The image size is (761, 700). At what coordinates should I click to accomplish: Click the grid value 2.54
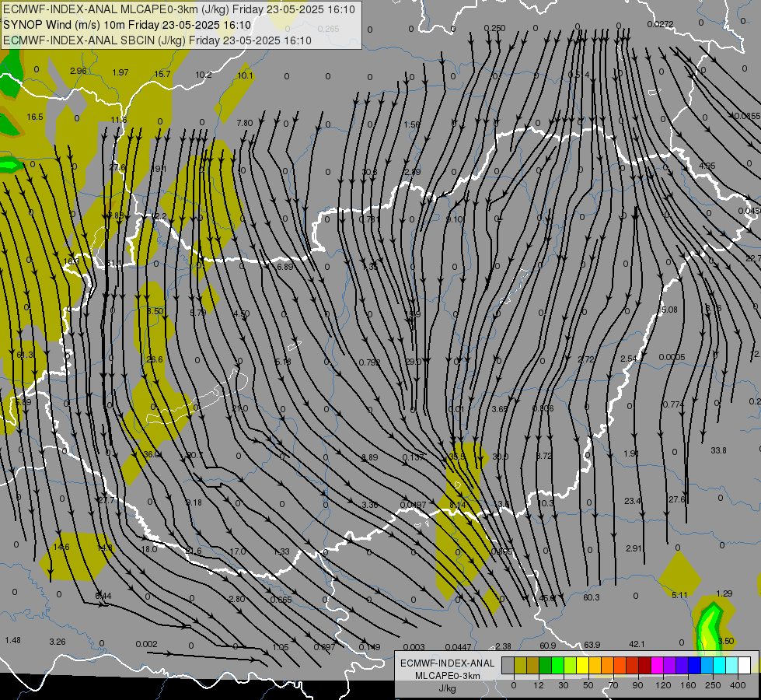pyautogui.click(x=629, y=359)
